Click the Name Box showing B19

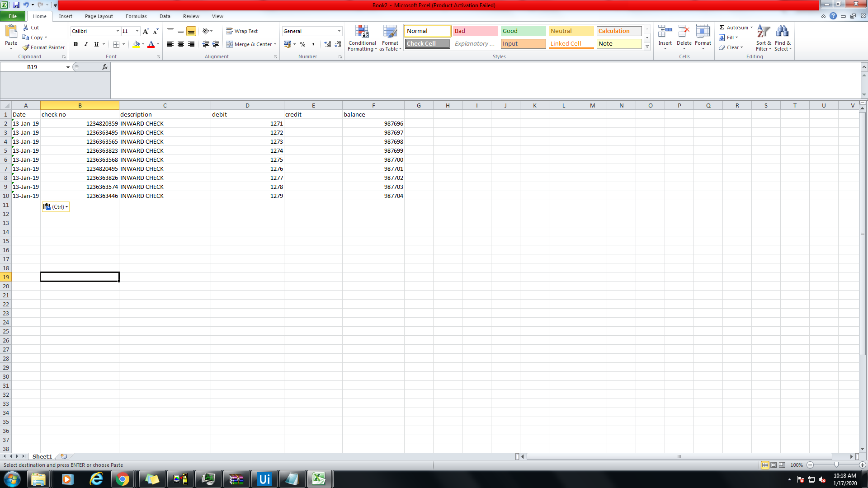pyautogui.click(x=33, y=67)
